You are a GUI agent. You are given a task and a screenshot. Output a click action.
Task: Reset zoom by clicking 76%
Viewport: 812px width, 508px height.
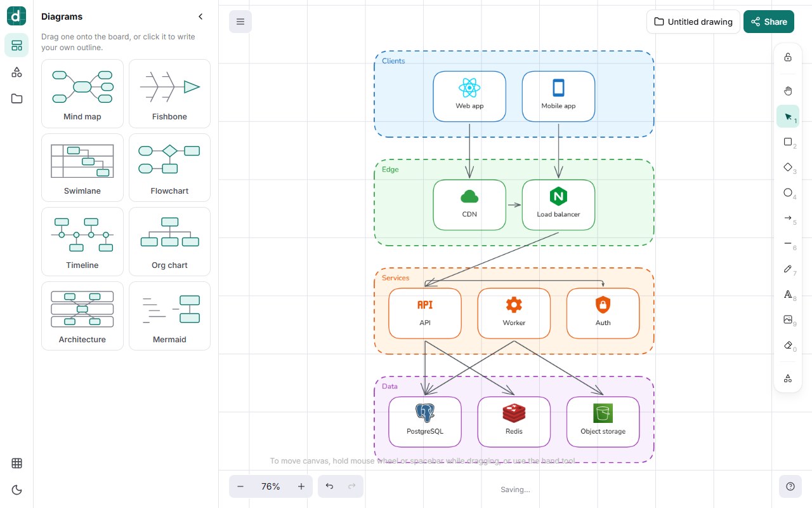[x=271, y=486]
